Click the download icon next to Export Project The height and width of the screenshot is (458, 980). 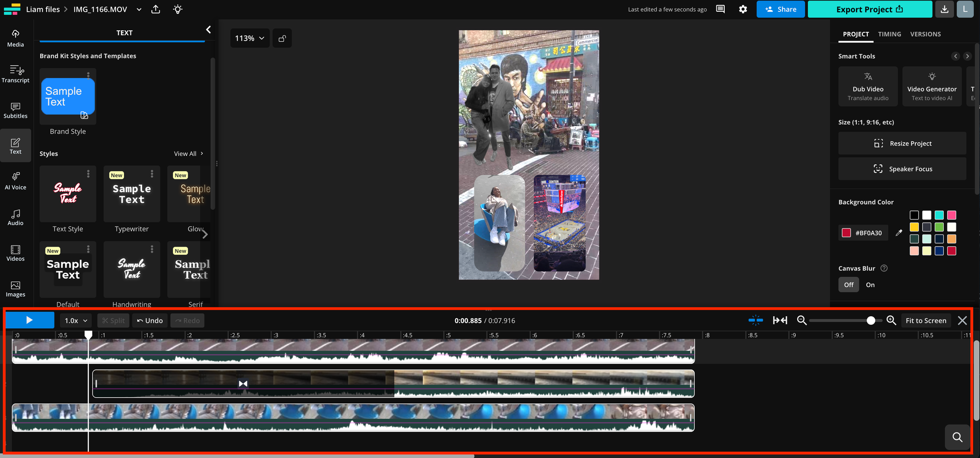click(944, 9)
